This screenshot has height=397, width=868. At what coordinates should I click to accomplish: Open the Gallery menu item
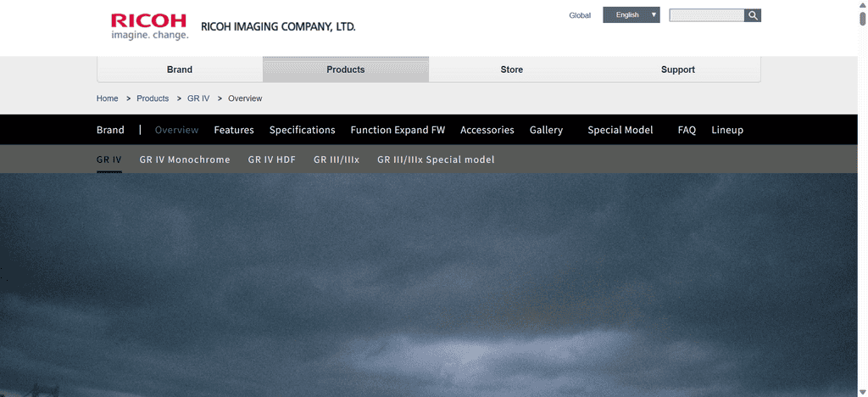pyautogui.click(x=546, y=130)
